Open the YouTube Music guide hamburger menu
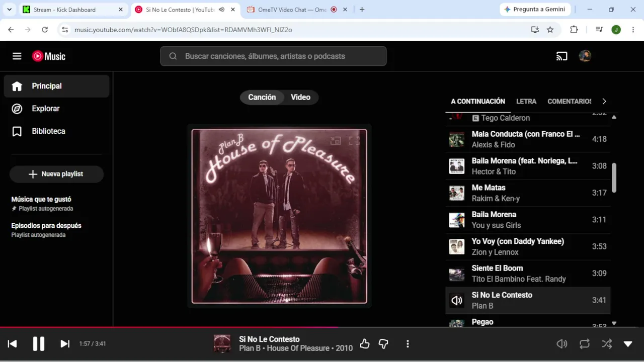Screen dimensions: 644x362 coord(17,56)
